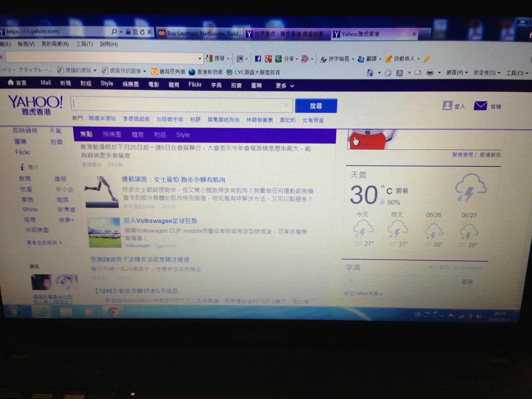Open the 網頁(P) dropdown menu
Viewport: 532px width, 399px height.
tap(457, 73)
